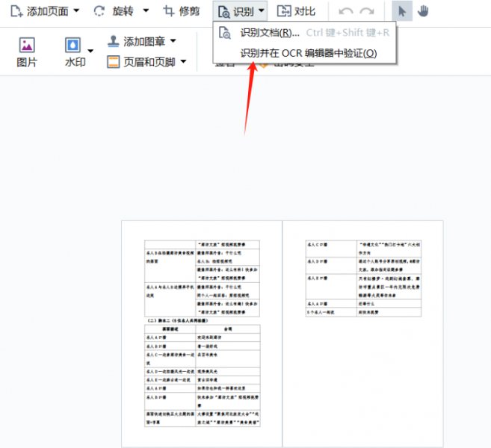Select the hand pan tool
Viewport: 491px width, 448px height.
(x=423, y=11)
